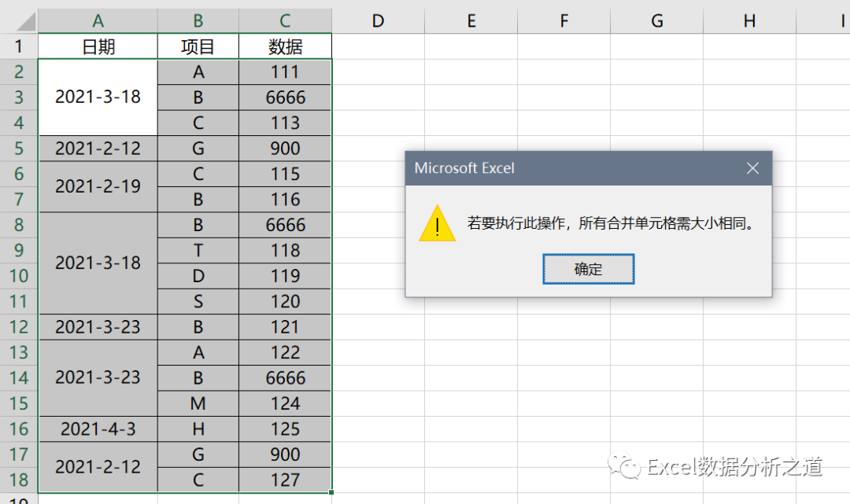Click data cell 115

[x=285, y=174]
